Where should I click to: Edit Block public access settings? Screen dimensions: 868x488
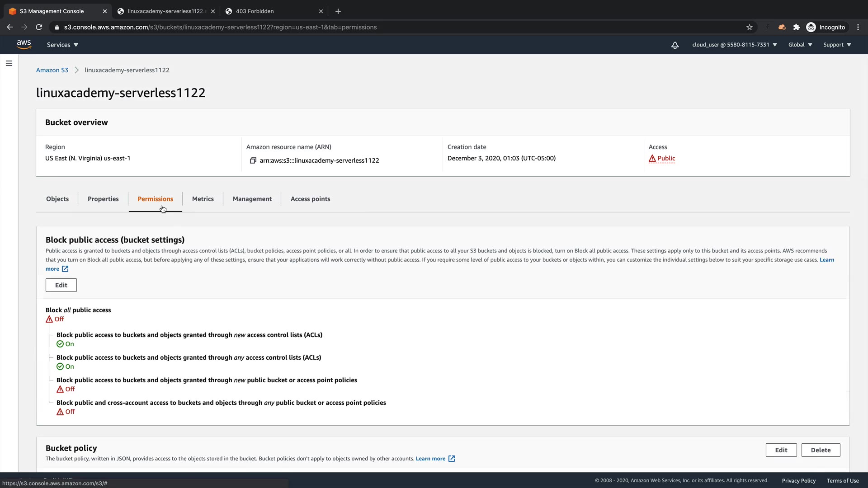click(x=61, y=285)
